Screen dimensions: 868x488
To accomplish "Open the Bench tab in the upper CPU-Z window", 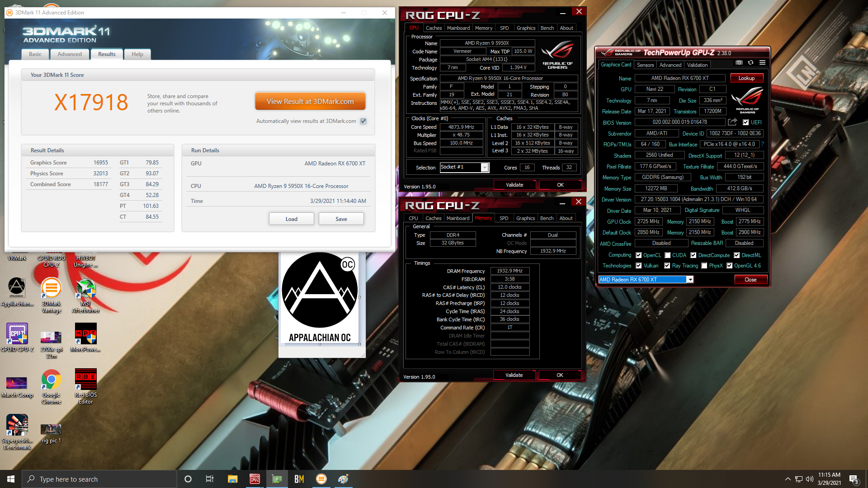I will (x=547, y=28).
